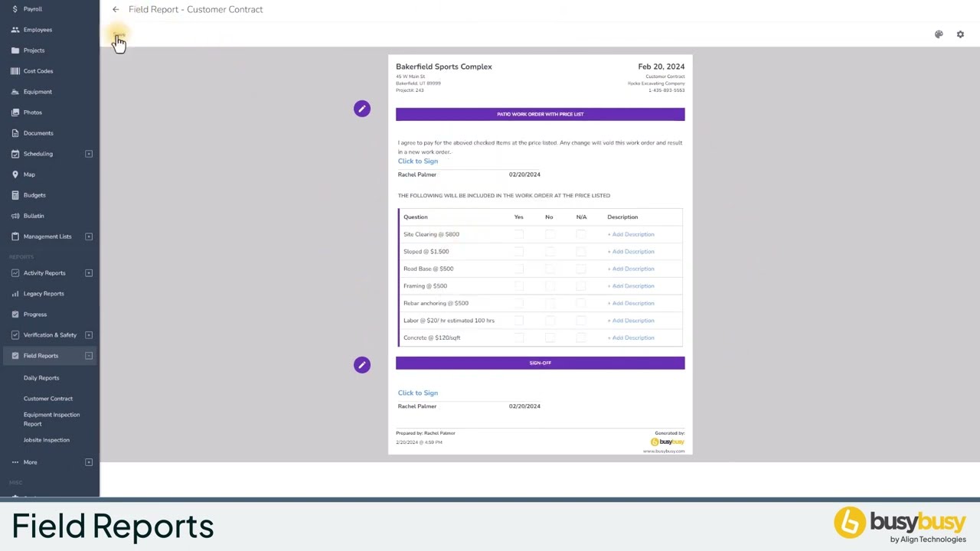The width and height of the screenshot is (980, 551).
Task: Add Description for Concrete row
Action: pyautogui.click(x=631, y=337)
